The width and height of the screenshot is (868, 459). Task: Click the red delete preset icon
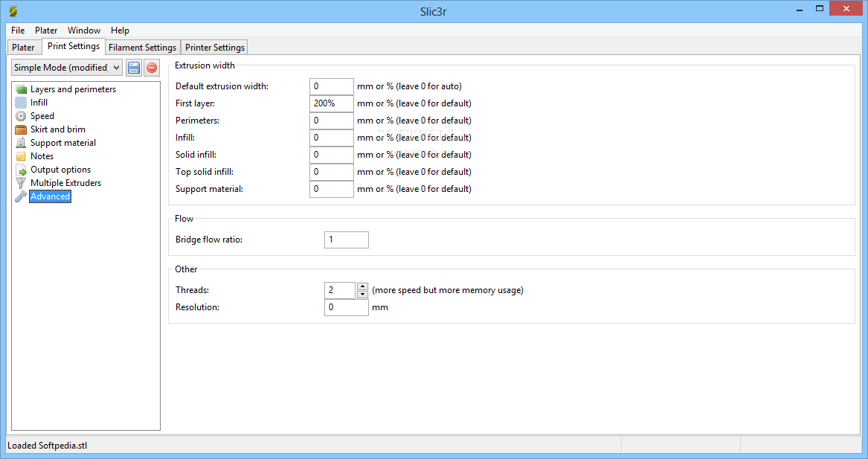pyautogui.click(x=152, y=68)
